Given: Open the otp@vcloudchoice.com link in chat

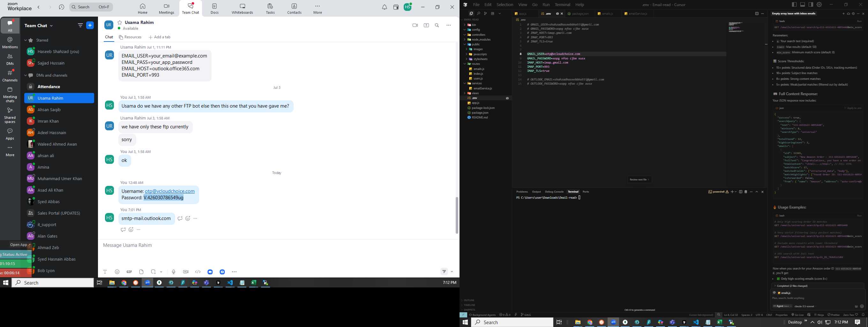Looking at the screenshot, I should tap(170, 191).
